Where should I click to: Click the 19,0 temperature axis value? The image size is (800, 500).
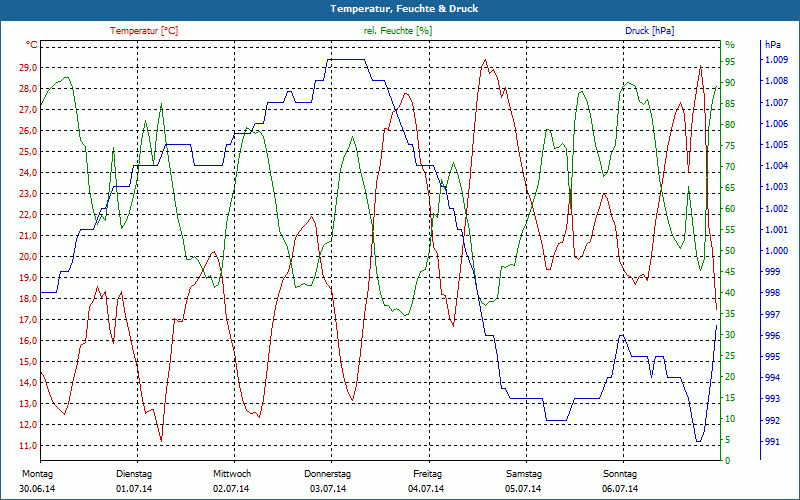point(28,278)
